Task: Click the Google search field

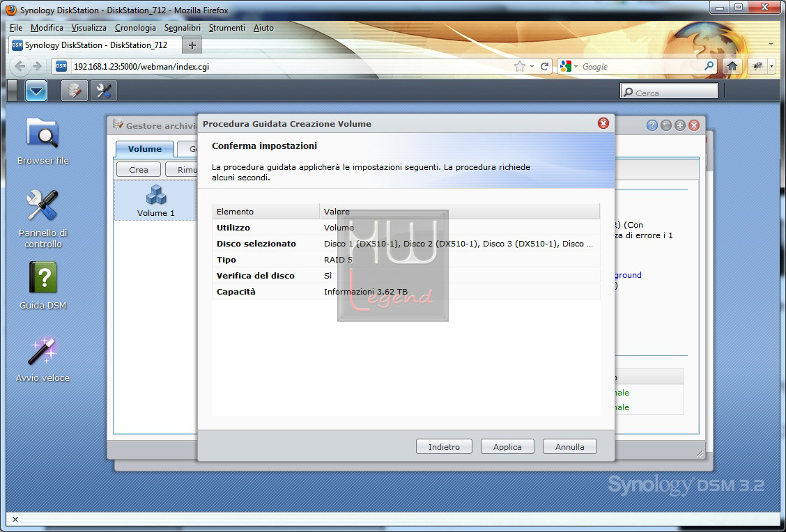Action: point(642,67)
